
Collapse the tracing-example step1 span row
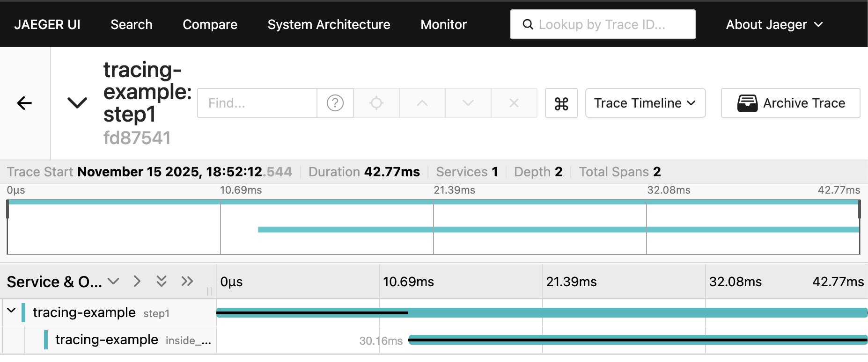click(12, 311)
